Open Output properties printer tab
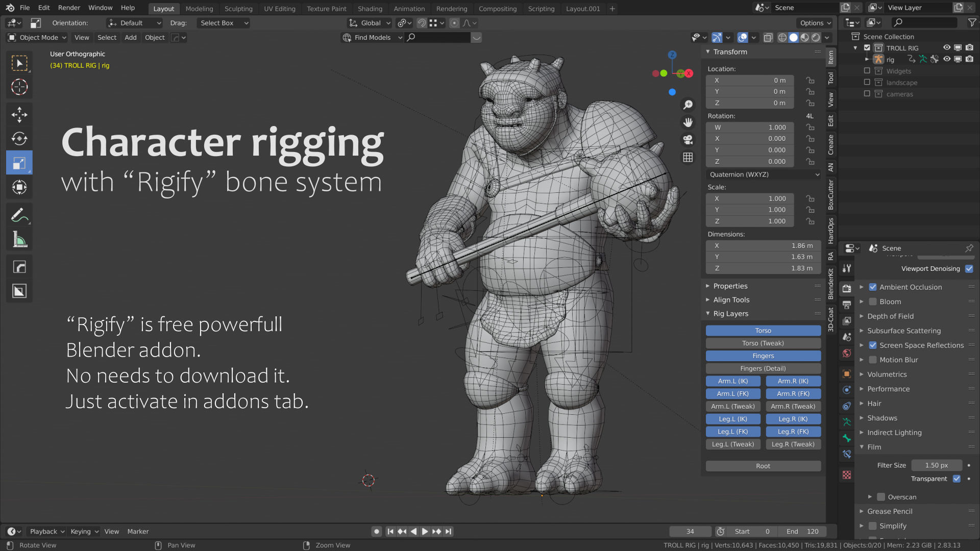 click(x=847, y=305)
